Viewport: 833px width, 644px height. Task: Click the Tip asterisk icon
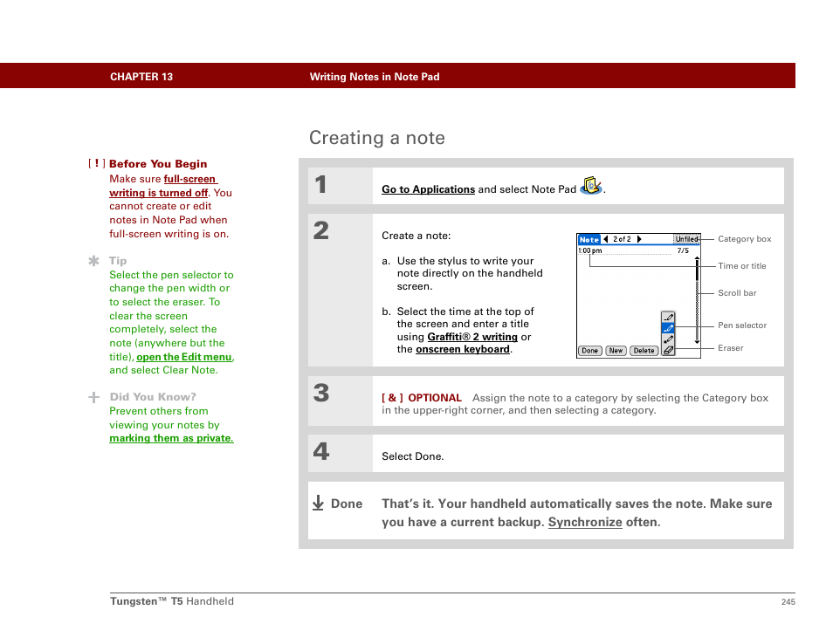[94, 261]
